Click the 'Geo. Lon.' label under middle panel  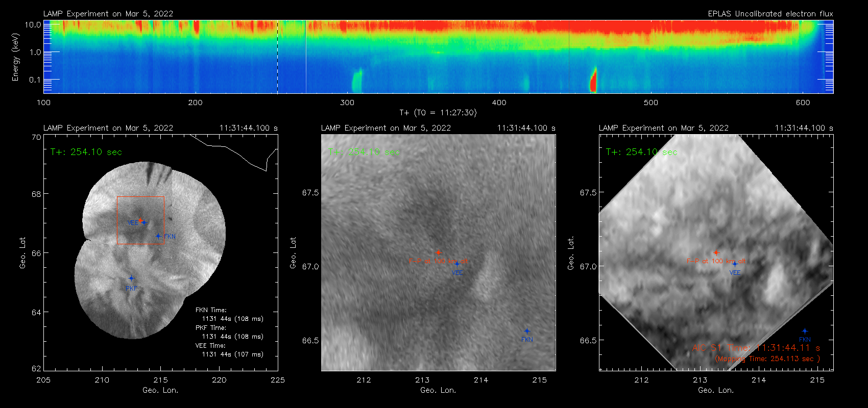[x=438, y=390]
